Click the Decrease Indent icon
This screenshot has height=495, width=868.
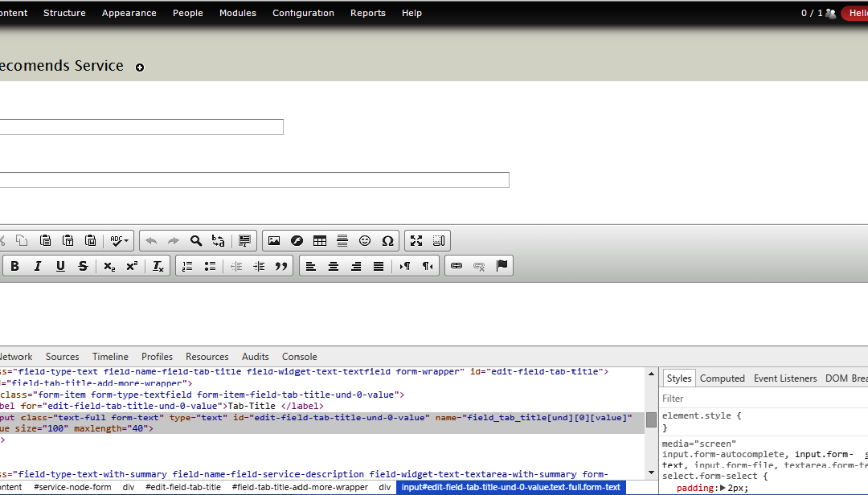pyautogui.click(x=235, y=266)
